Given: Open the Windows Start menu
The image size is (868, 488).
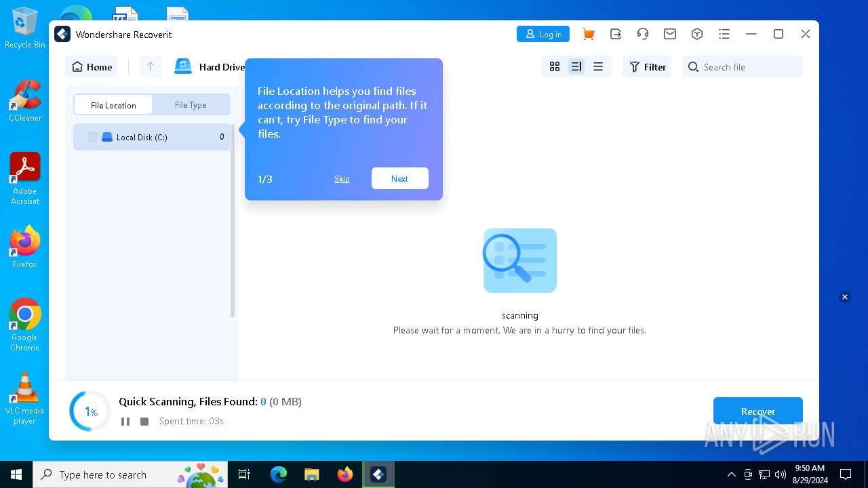Looking at the screenshot, I should [x=16, y=474].
